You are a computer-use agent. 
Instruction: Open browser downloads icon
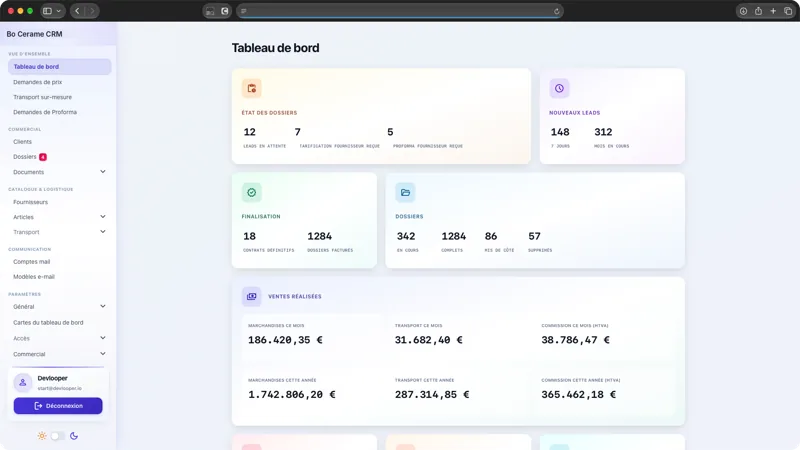point(743,11)
